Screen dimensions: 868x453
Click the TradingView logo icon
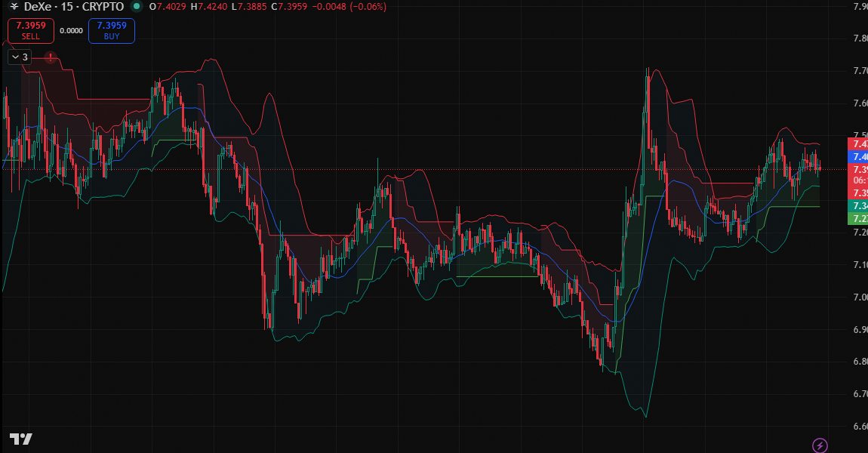pyautogui.click(x=20, y=439)
